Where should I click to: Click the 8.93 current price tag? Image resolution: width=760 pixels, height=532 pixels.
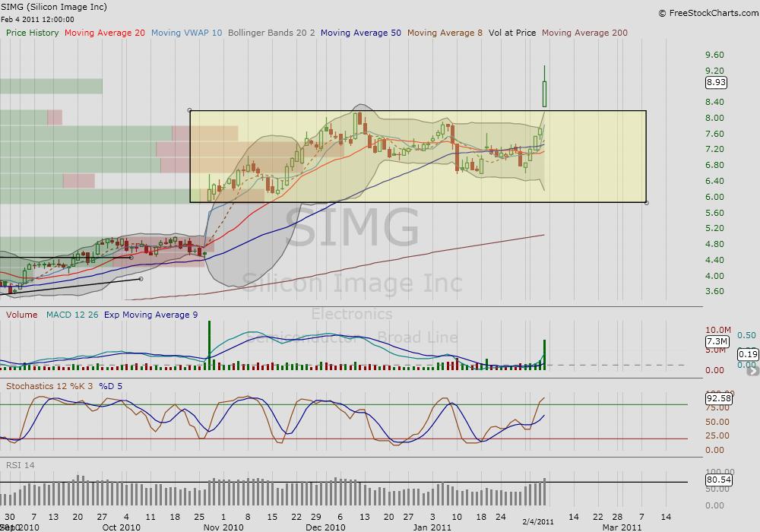[716, 82]
